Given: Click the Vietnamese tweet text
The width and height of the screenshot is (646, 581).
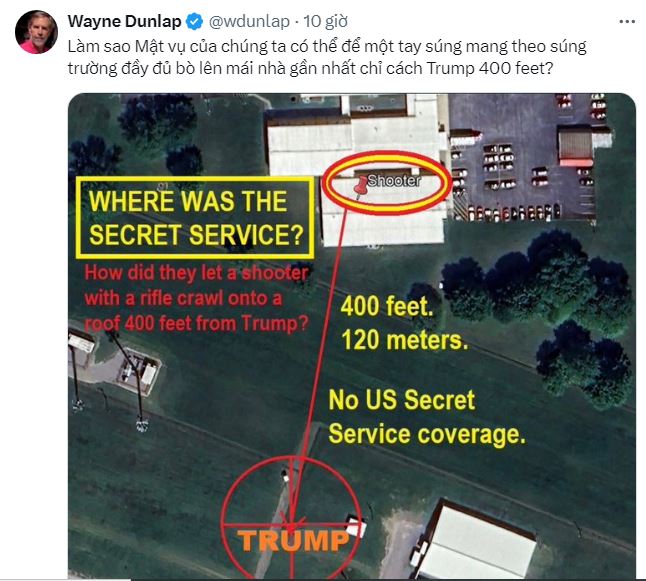Looking at the screenshot, I should [x=327, y=57].
